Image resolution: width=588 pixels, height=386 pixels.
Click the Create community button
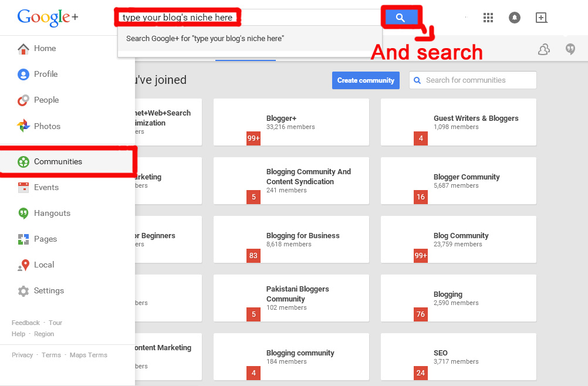point(366,80)
